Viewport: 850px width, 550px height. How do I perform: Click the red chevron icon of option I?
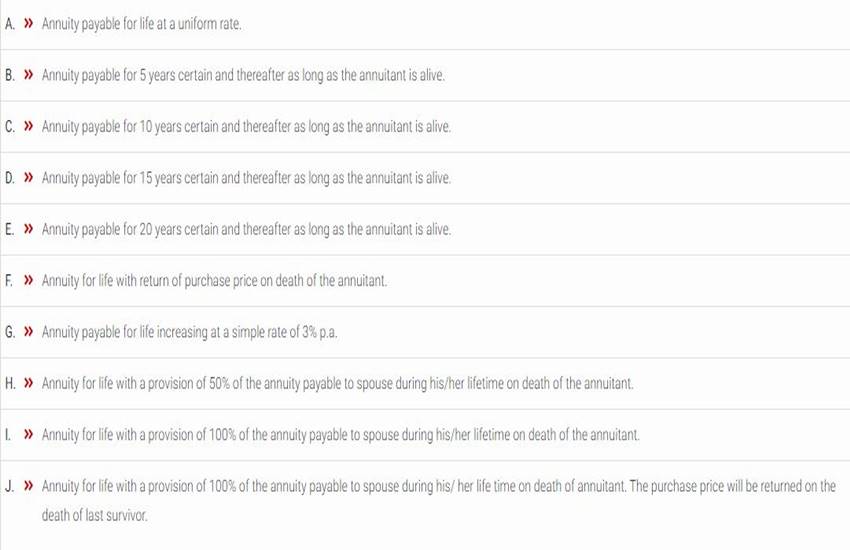28,436
